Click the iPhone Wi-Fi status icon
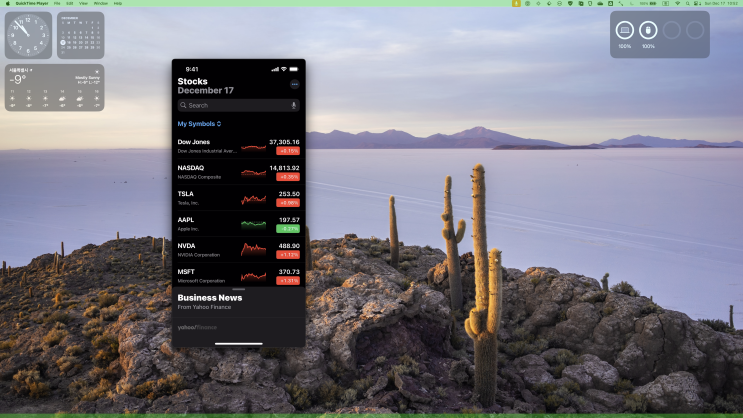 click(x=284, y=69)
